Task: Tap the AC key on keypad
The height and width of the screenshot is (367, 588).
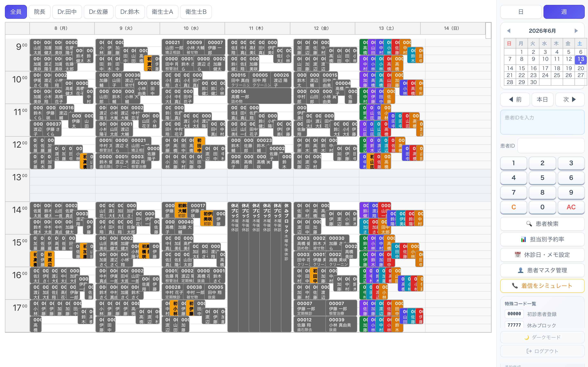Action: point(571,207)
